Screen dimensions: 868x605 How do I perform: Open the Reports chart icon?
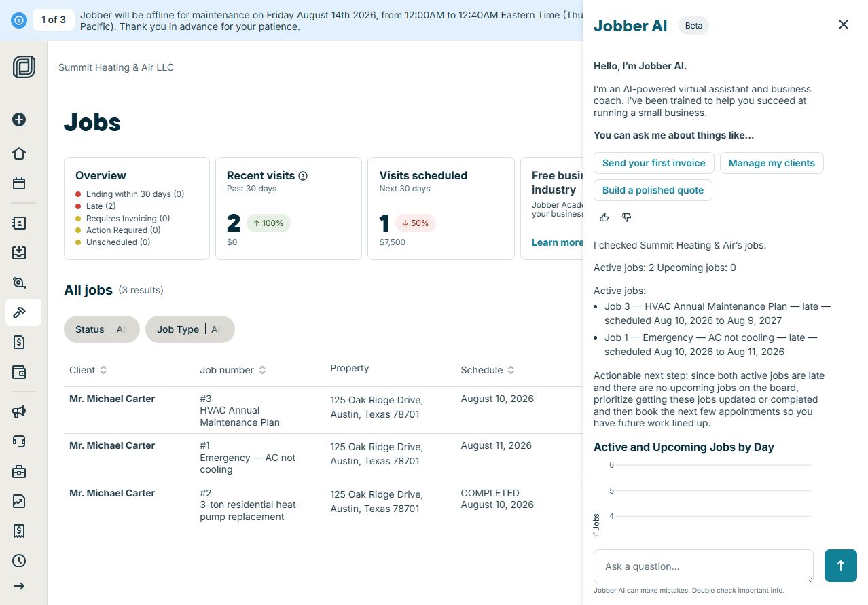click(19, 501)
